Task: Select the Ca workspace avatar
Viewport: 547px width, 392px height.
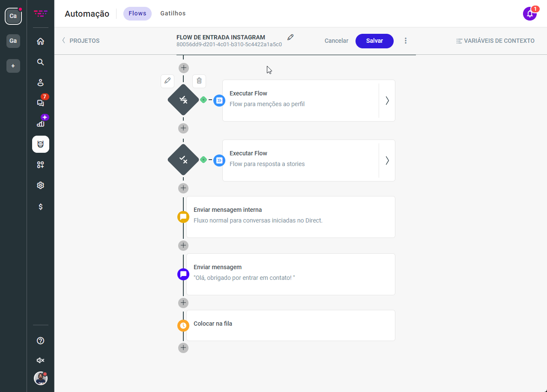Action: (x=13, y=16)
